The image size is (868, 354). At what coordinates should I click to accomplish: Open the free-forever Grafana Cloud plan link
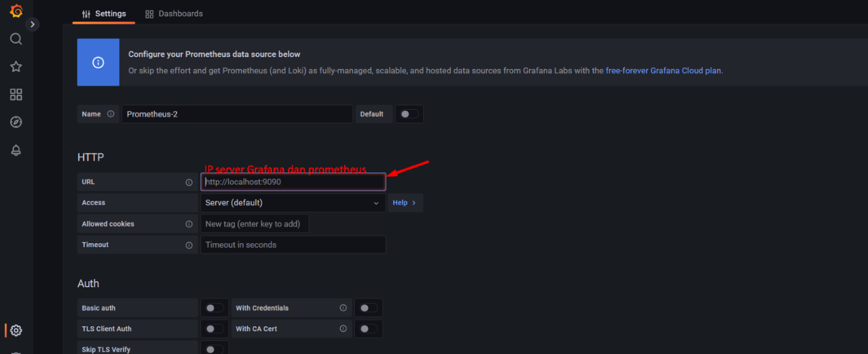tap(663, 71)
